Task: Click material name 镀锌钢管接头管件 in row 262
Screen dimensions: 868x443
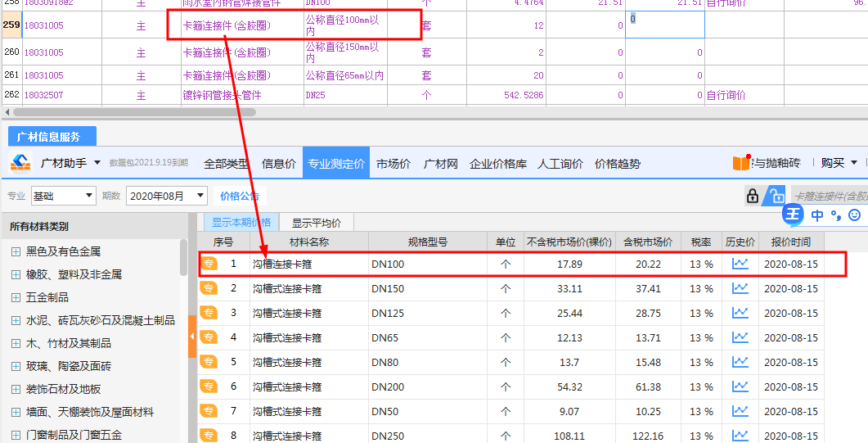Action: (x=222, y=95)
